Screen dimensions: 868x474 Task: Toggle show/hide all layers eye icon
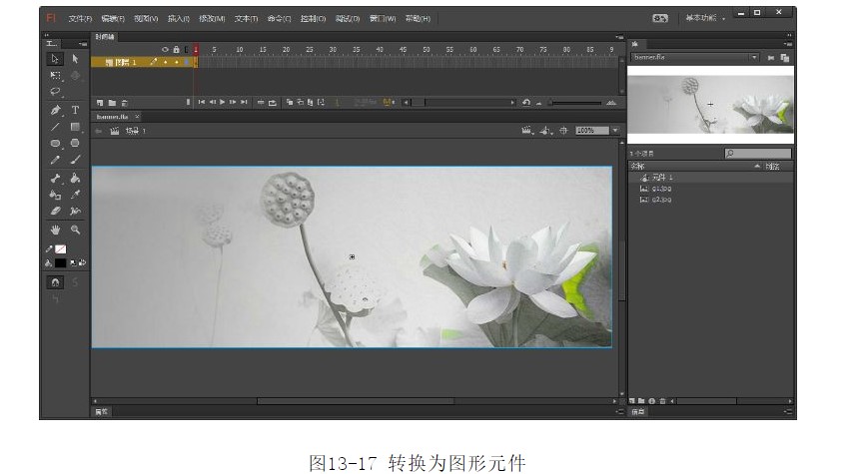[166, 49]
